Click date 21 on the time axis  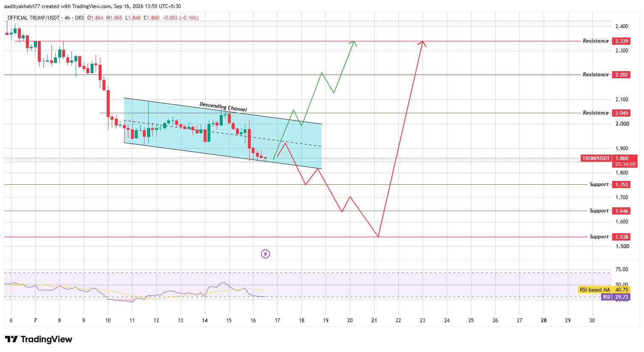pyautogui.click(x=374, y=321)
